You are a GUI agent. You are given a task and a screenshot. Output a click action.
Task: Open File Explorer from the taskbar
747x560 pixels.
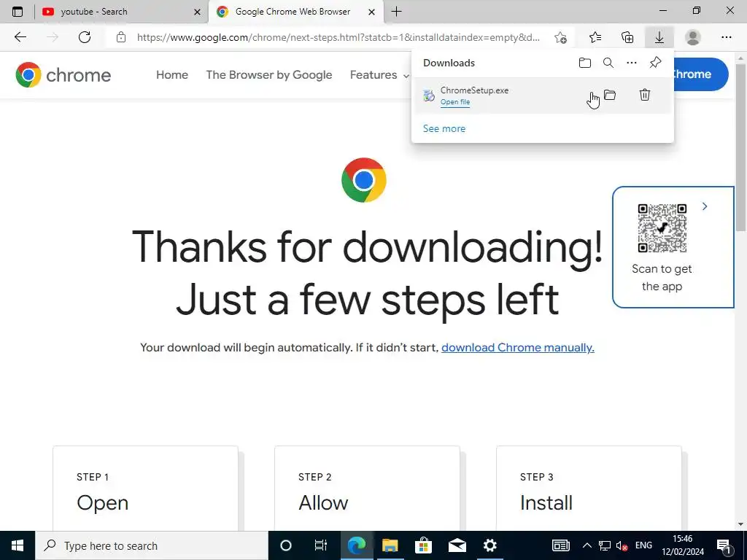[390, 545]
